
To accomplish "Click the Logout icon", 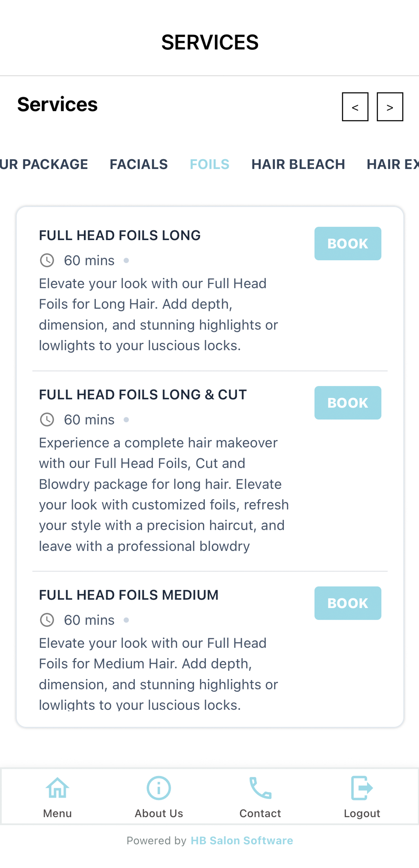I will pos(362,788).
